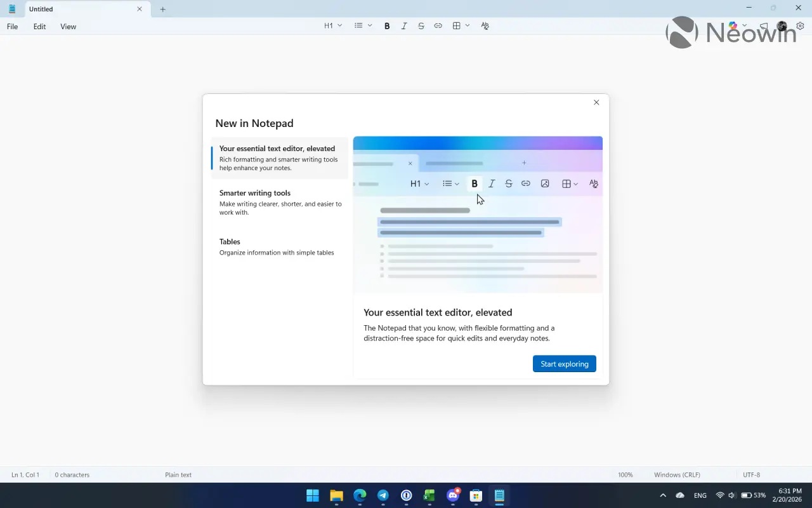The width and height of the screenshot is (812, 508).
Task: Toggle bold formatting
Action: [387, 25]
